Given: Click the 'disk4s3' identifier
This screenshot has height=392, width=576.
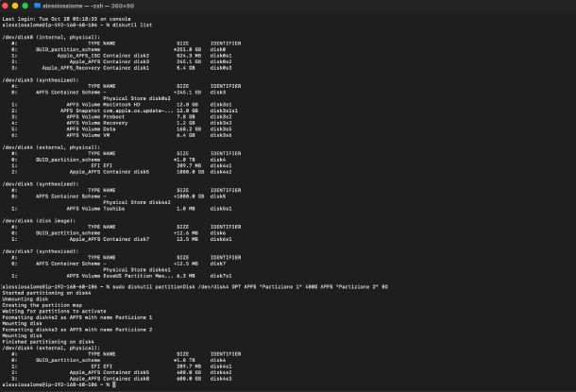Looking at the screenshot, I should click(x=221, y=379).
